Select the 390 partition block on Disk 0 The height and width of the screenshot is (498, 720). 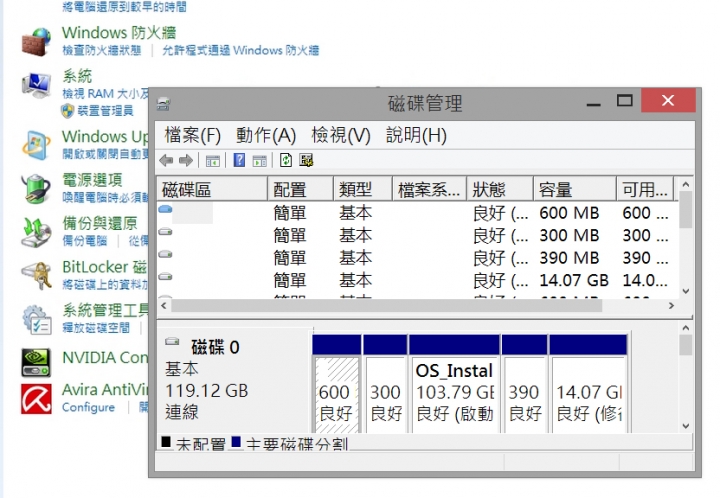pyautogui.click(x=524, y=384)
